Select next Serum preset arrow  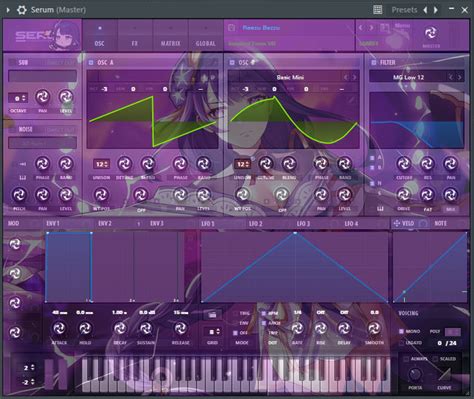(x=371, y=28)
